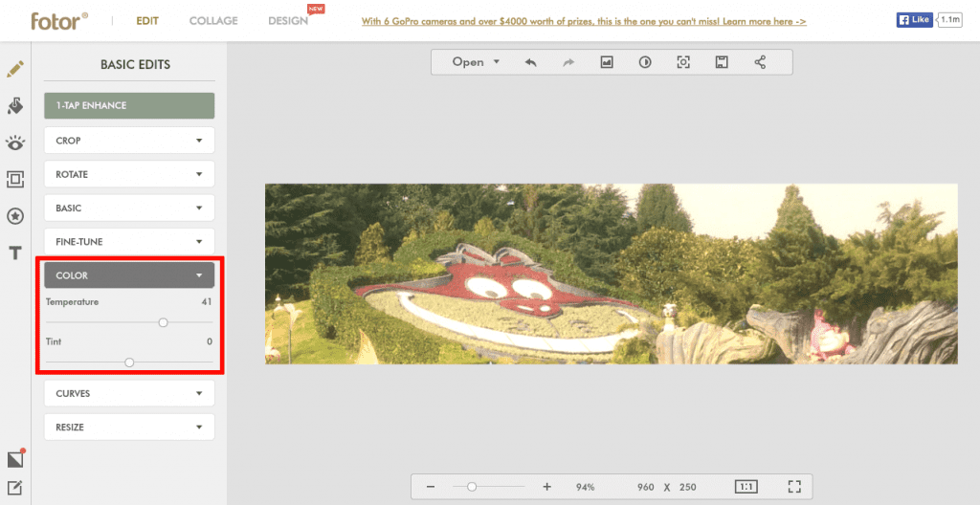The image size is (980, 505).
Task: Open the Beauty eye sidebar icon
Action: tap(15, 143)
